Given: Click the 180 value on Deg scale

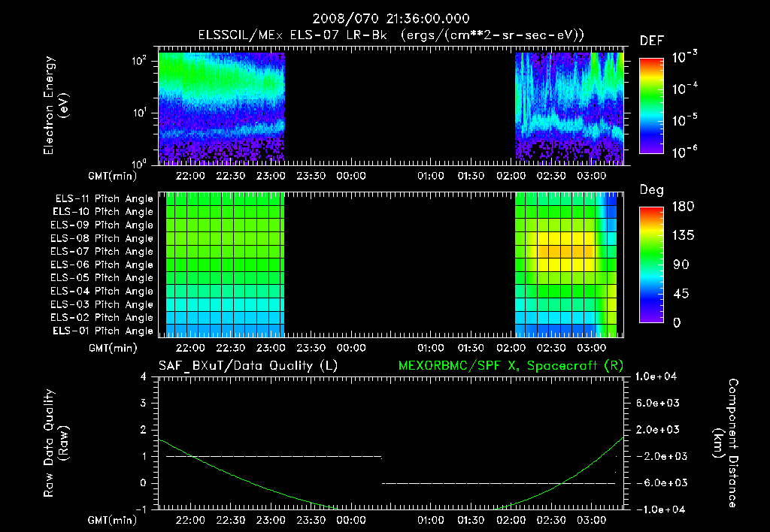Looking at the screenshot, I should click(683, 207).
